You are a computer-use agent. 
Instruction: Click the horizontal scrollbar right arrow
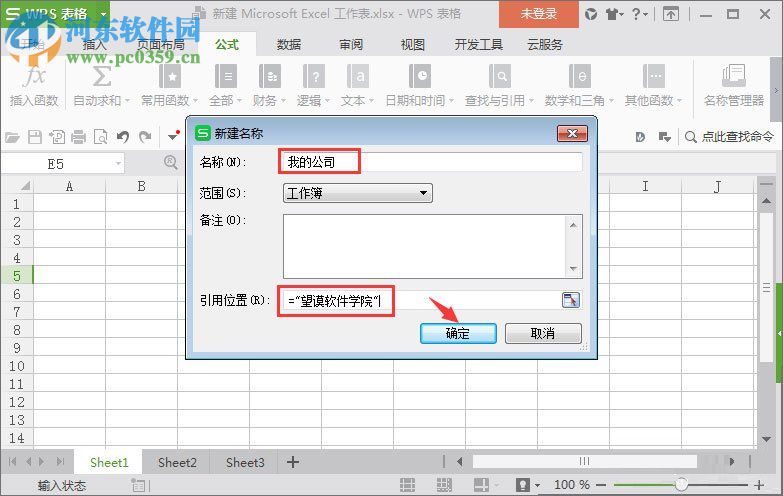(732, 462)
